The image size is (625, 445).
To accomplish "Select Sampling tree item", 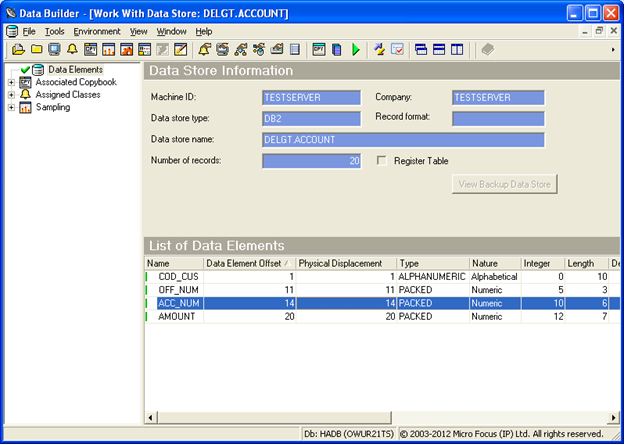I will click(53, 107).
